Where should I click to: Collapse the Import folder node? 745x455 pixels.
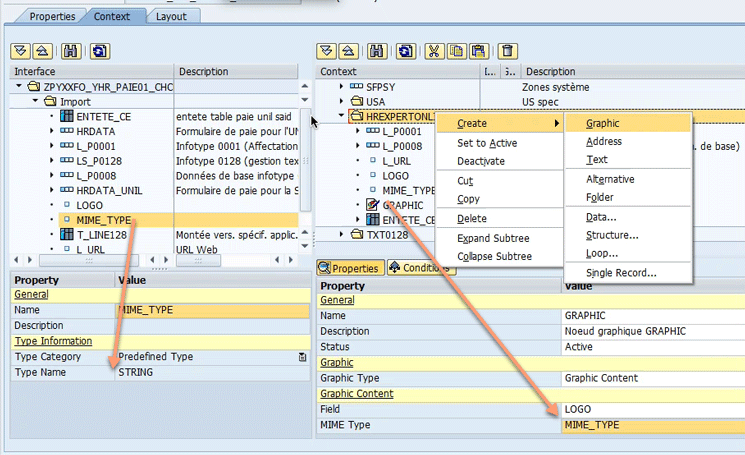pos(36,102)
